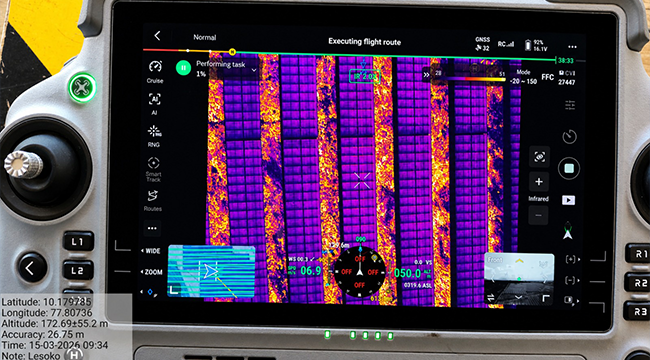Tap the swap icon on Front camera view
650x360 pixels.
pos(490,297)
